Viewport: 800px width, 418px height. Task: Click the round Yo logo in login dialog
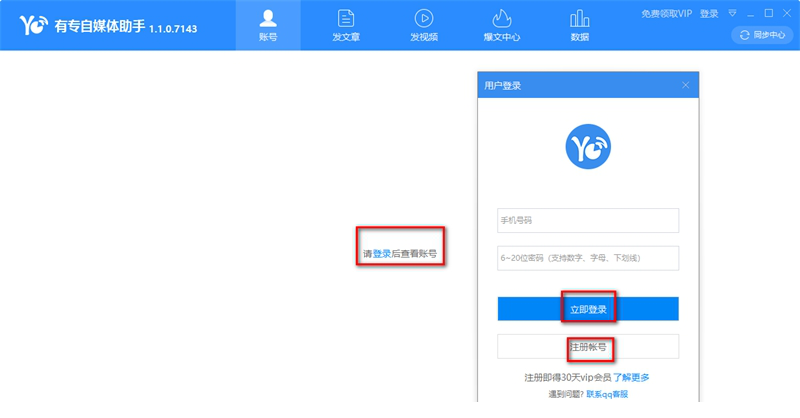point(588,146)
